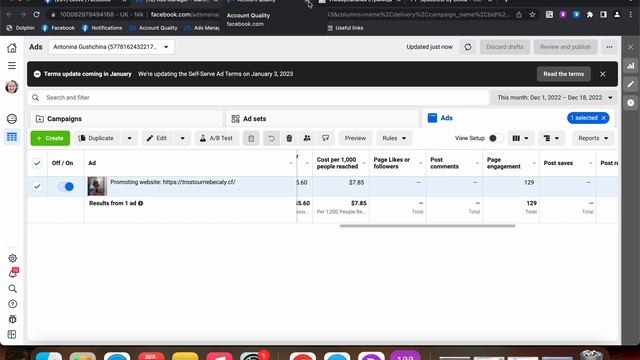Open charts panel icon on right rail
640x360 pixels.
pos(631,66)
